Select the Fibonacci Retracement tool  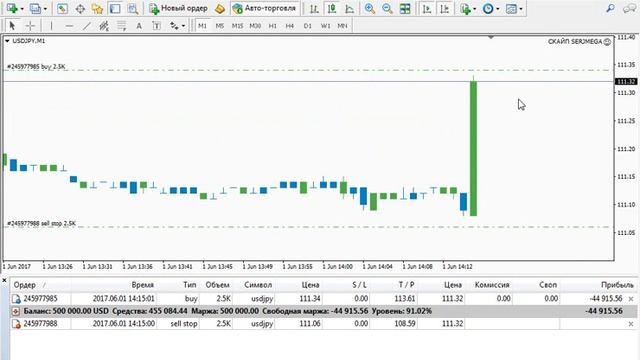coord(122,26)
